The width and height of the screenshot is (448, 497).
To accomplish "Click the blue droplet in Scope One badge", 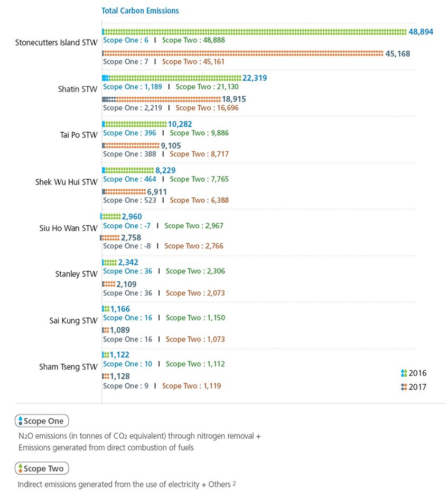I will (21, 421).
